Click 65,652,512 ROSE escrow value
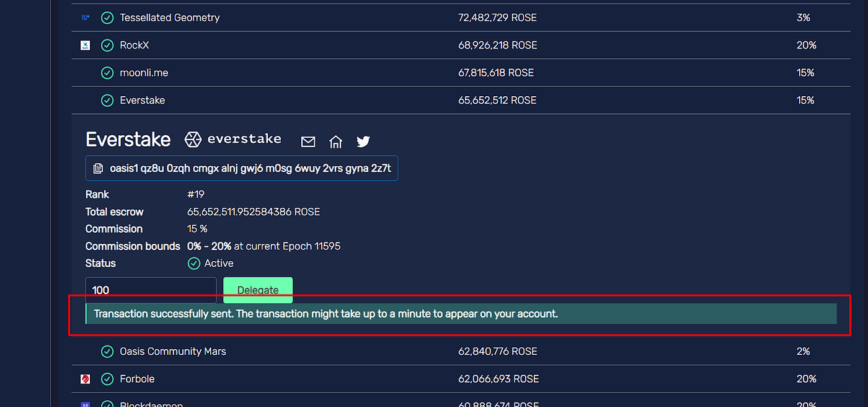This screenshot has width=868, height=407. click(x=497, y=100)
